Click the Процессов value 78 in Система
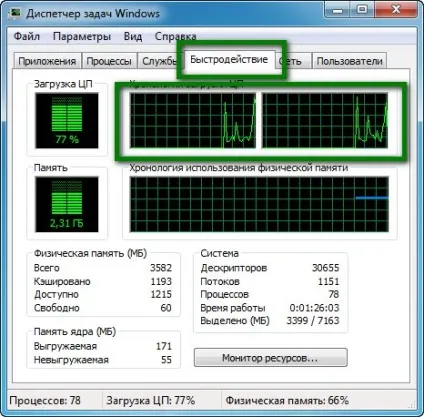Screen dimensions: 424x417 (334, 294)
